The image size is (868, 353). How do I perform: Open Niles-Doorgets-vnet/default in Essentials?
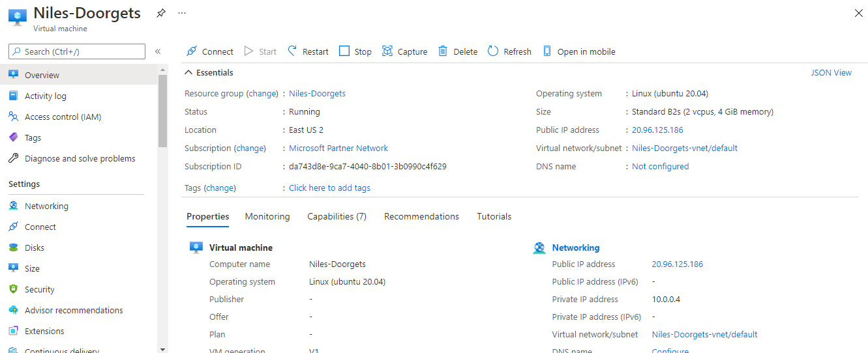tap(684, 148)
